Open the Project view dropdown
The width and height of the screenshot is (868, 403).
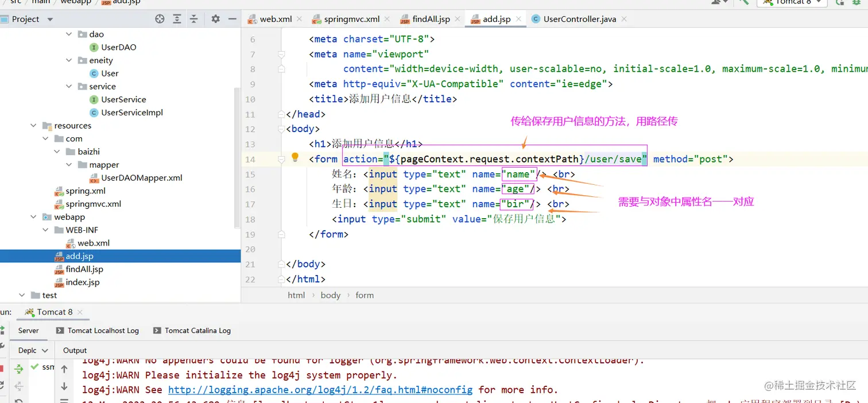click(50, 20)
